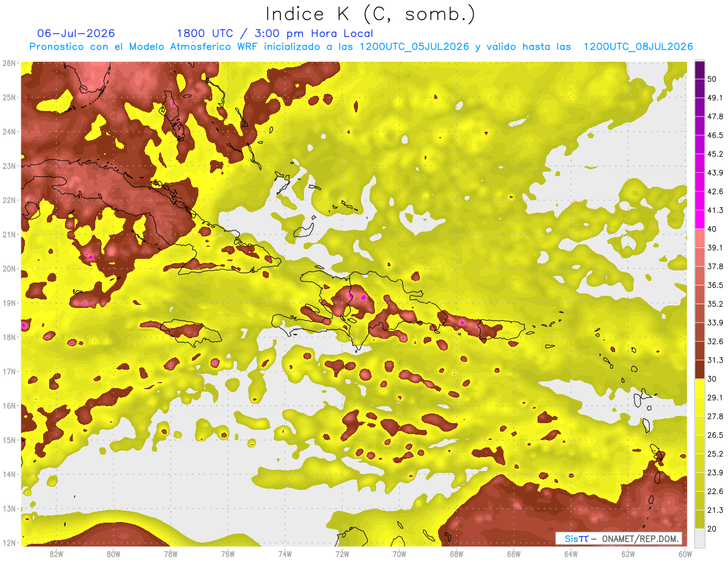Click colorbar value "21.3"
728x562 pixels.
pyautogui.click(x=715, y=510)
